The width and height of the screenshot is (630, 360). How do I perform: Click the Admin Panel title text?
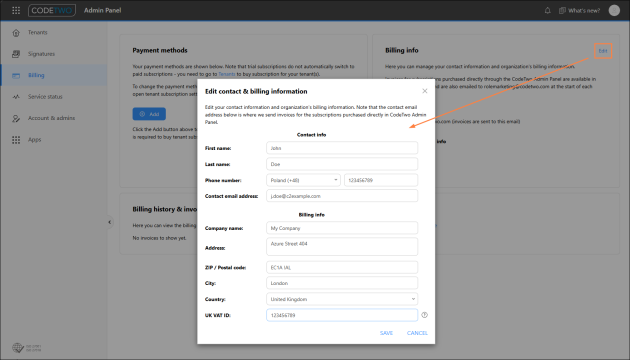click(102, 10)
